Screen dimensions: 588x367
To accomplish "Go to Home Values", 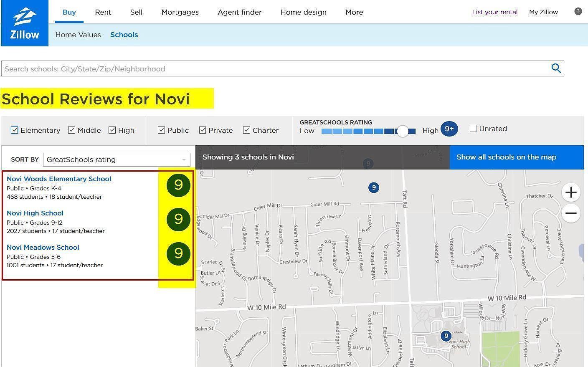I will pos(78,35).
